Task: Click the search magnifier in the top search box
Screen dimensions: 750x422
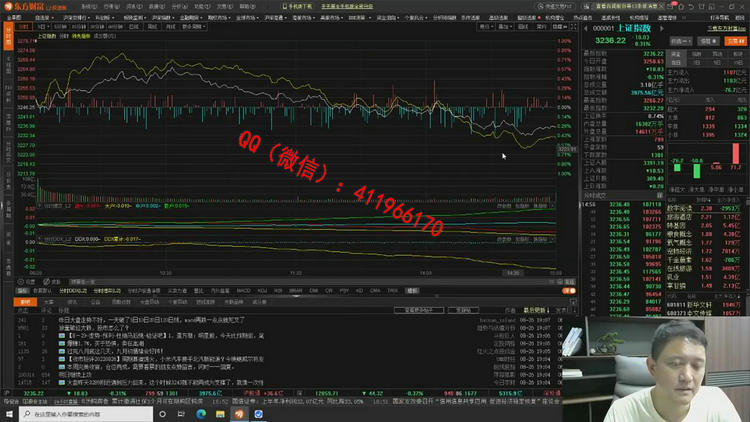Action: 540,7
